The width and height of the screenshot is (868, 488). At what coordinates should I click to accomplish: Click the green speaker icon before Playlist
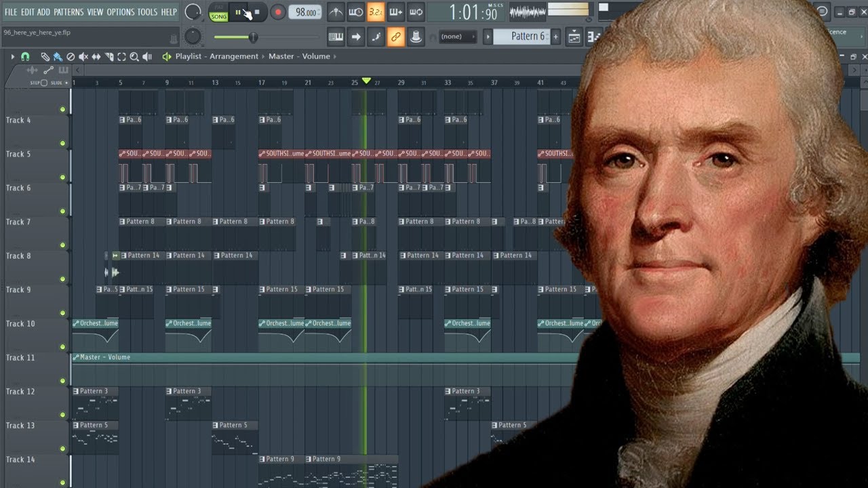click(x=166, y=57)
